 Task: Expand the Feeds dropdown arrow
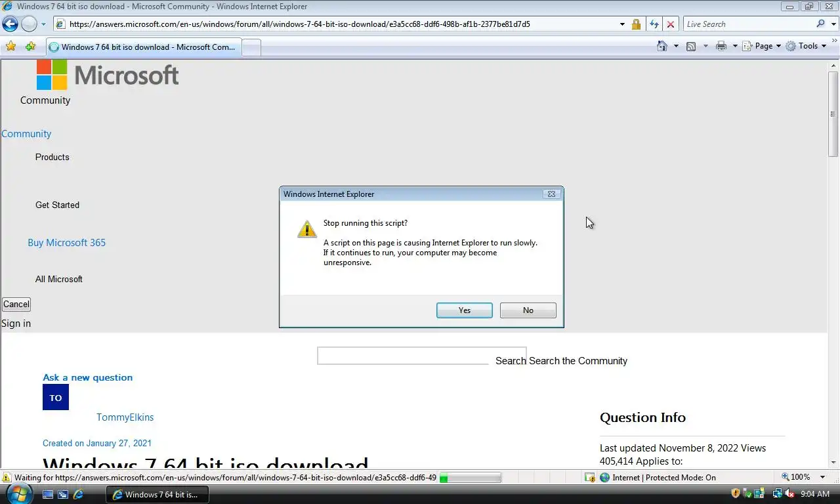705,46
